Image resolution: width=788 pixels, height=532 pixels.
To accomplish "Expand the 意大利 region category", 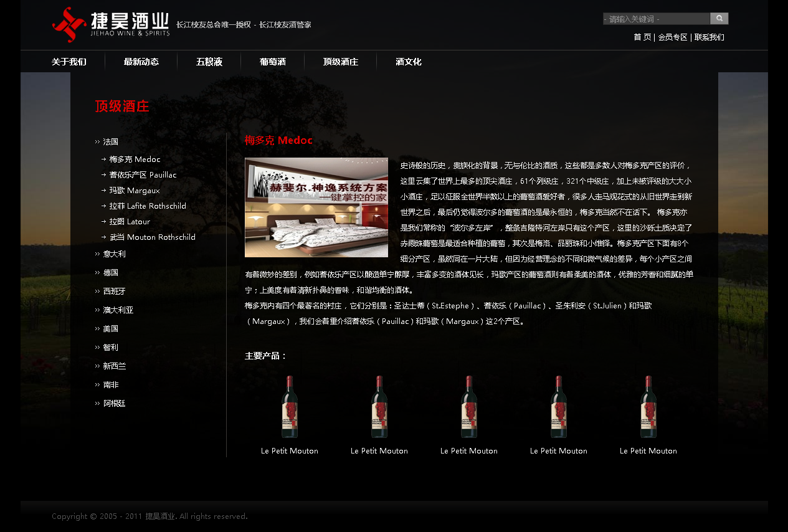I will 114,254.
